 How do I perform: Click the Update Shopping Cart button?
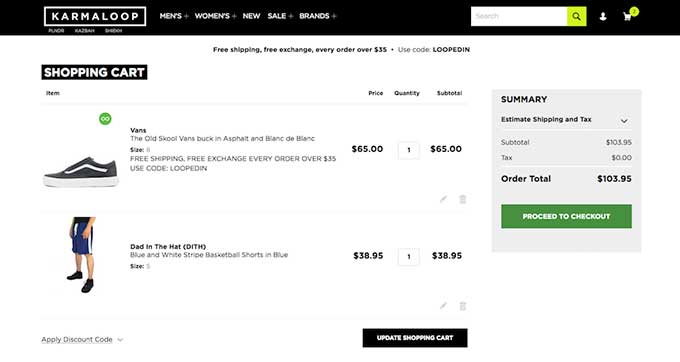click(x=415, y=338)
